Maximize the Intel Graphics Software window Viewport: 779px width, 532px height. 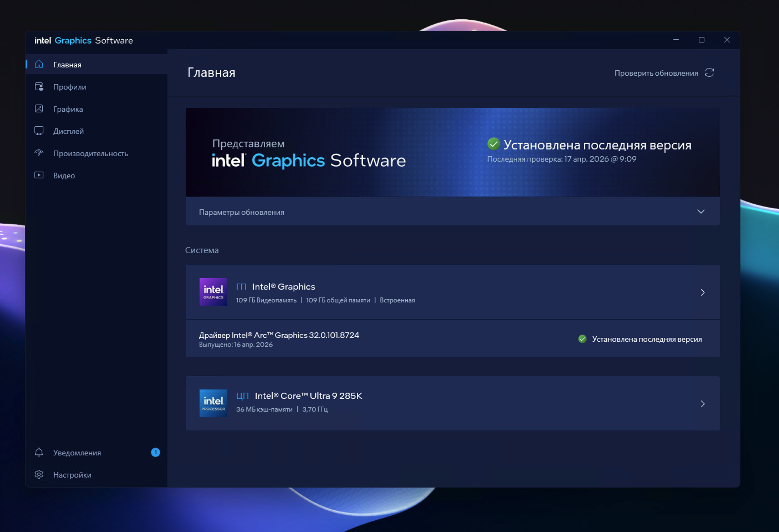[x=701, y=40]
